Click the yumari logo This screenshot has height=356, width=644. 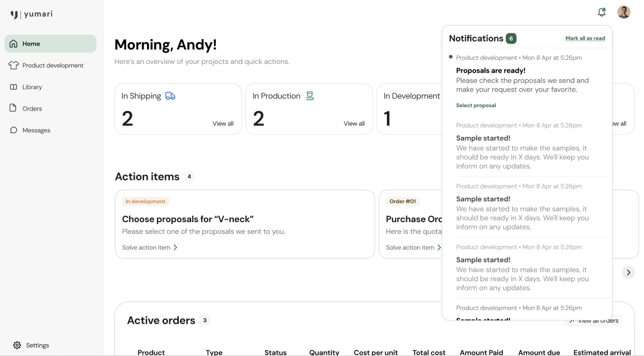[32, 14]
